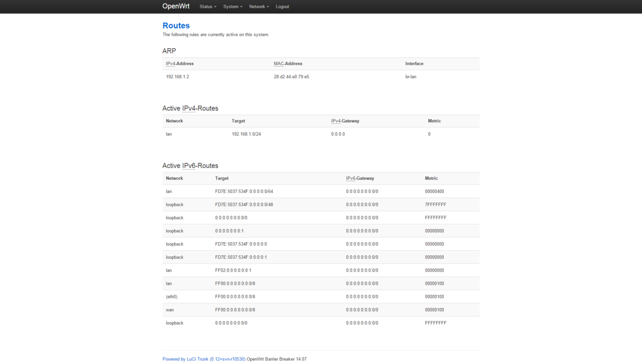Expand the System dropdown menu
This screenshot has width=642, height=364.
tap(233, 7)
